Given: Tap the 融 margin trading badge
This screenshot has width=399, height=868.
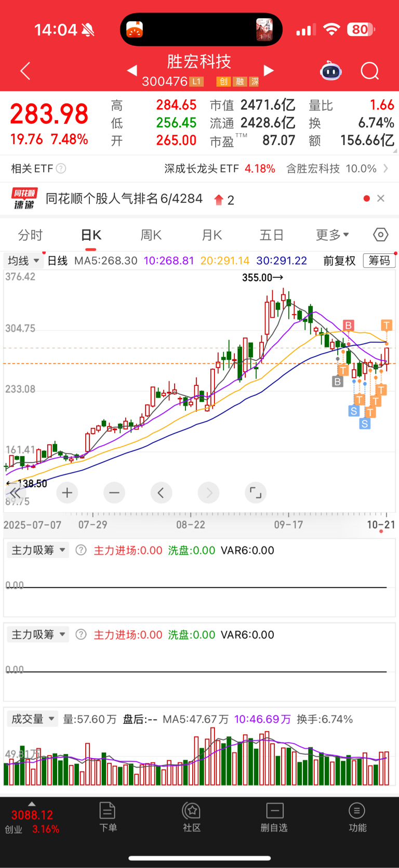Looking at the screenshot, I should click(240, 82).
